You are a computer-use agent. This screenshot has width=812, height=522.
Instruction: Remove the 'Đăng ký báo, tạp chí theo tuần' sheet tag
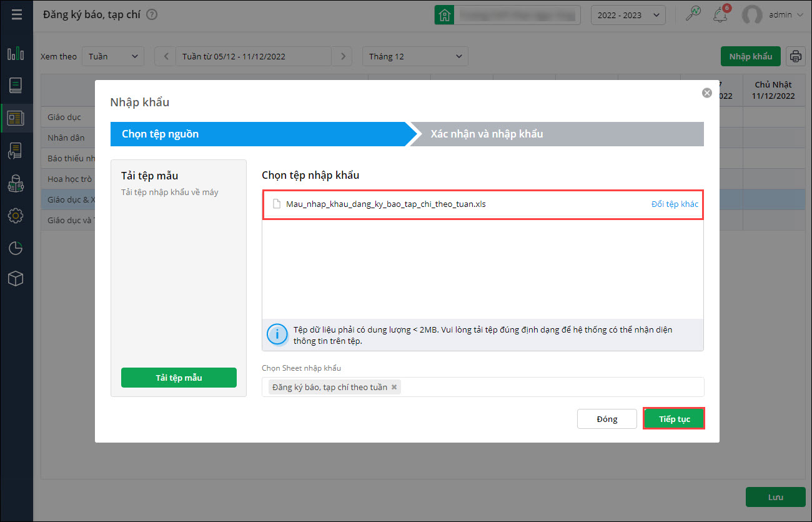tap(394, 387)
